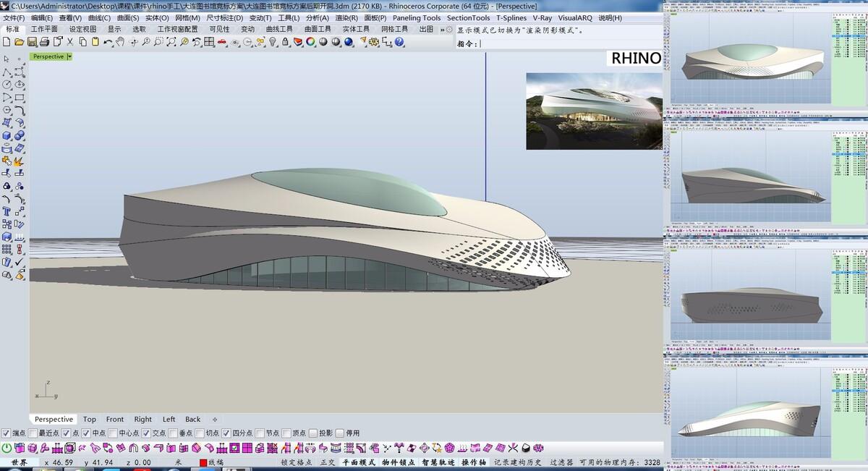Click the color wheel icon
This screenshot has width=868, height=471.
310,42
